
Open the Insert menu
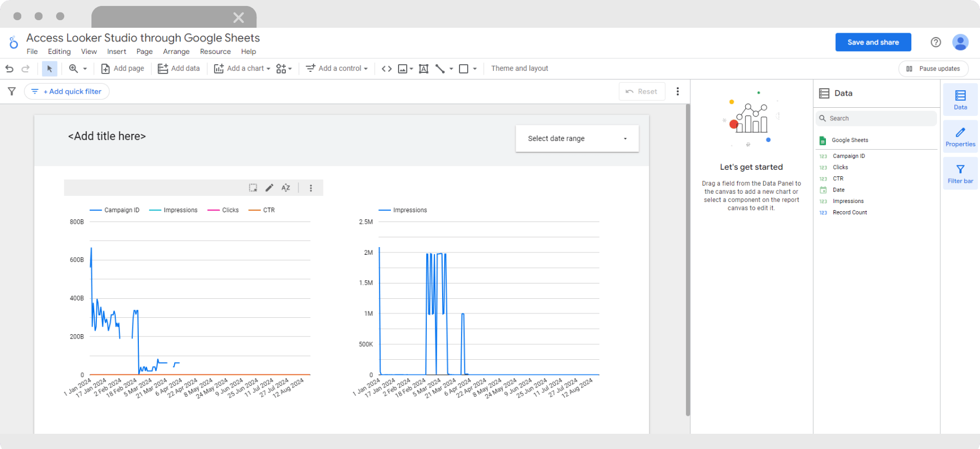117,52
